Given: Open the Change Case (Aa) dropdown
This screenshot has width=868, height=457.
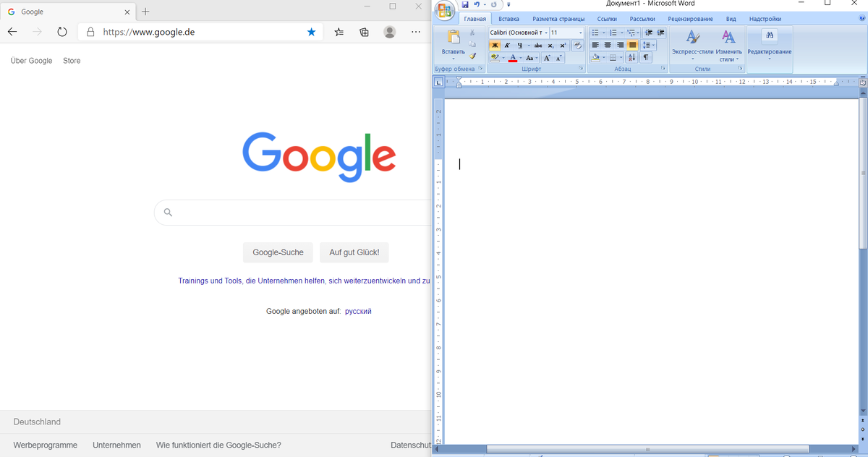Looking at the screenshot, I should pyautogui.click(x=530, y=58).
